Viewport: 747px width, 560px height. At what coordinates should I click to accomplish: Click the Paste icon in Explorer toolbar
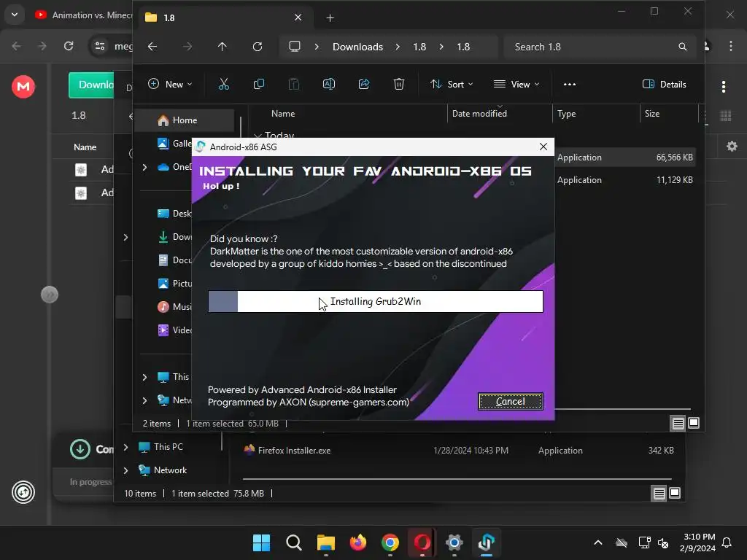(x=294, y=85)
